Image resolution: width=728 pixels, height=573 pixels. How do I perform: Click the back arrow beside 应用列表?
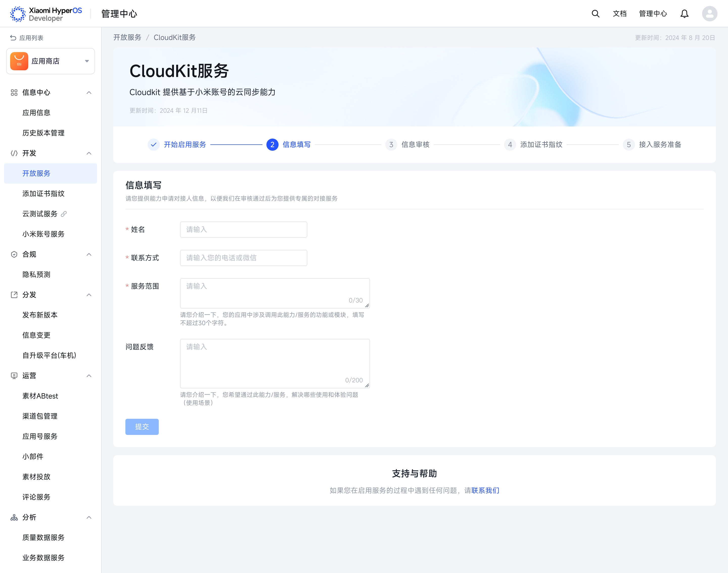13,38
